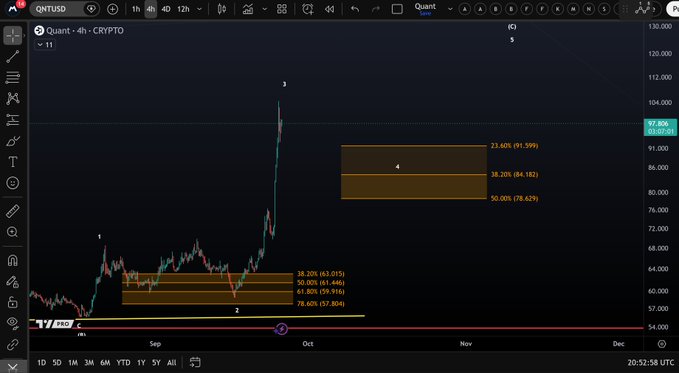Click the 61.80% (59.916) Fibonacci label
This screenshot has width=679, height=373.
tap(321, 292)
